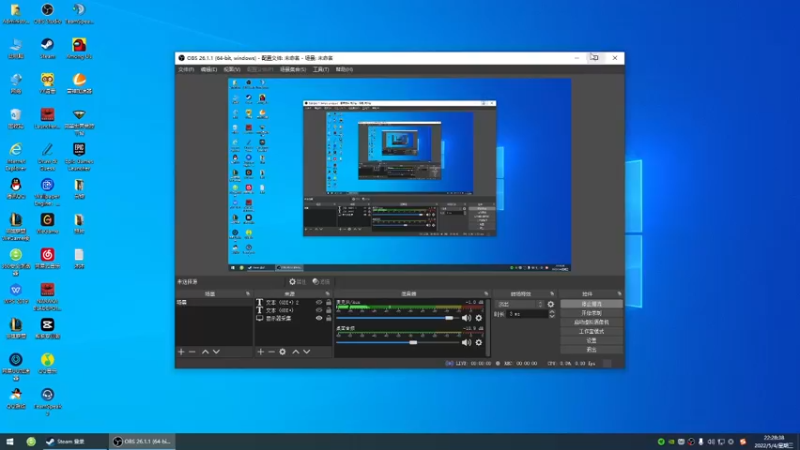Select the 场景 entry in the scenes list
Screen dimensions: 800x450
[x=214, y=302]
